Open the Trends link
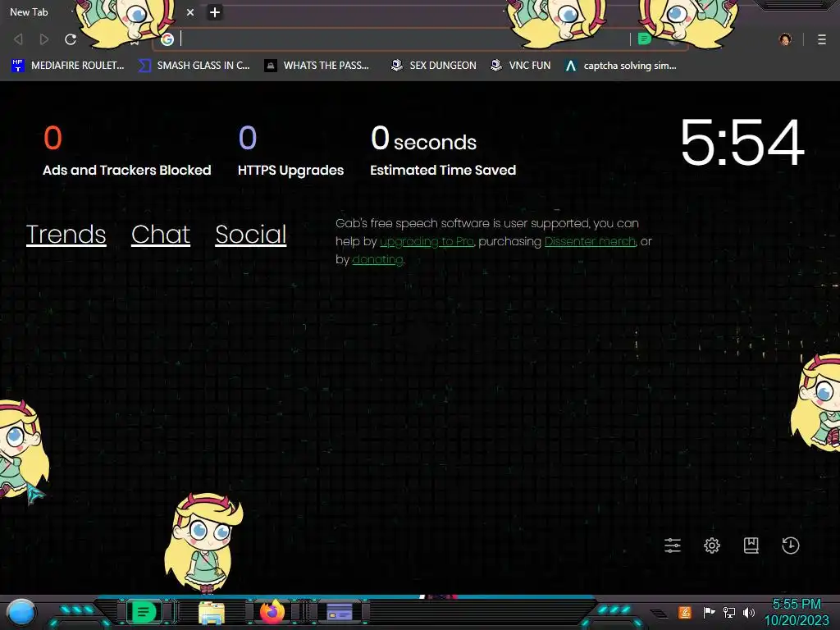 point(66,234)
